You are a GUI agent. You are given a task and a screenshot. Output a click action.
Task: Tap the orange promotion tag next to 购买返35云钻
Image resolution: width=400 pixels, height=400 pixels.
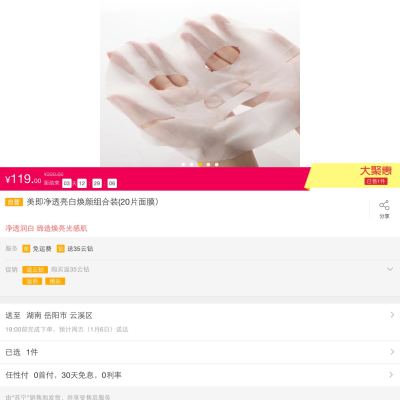[35, 270]
